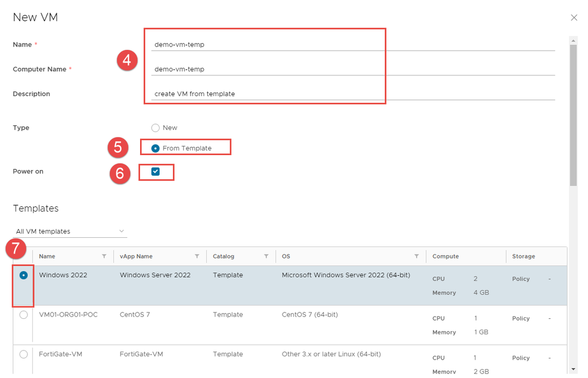Screen dimensions: 588x378
Task: Click the filter icon in Name column
Action: tap(104, 256)
